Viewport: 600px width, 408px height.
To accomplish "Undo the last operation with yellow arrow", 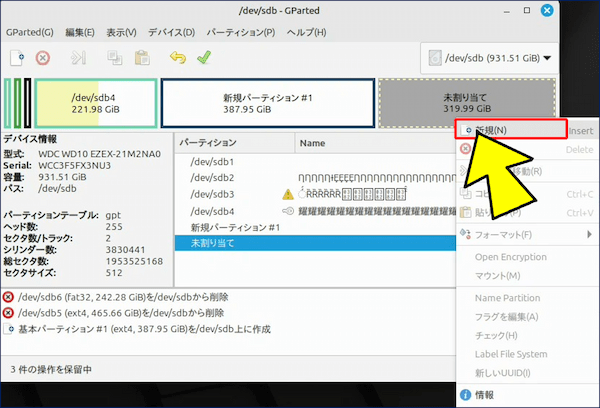I will [x=177, y=58].
